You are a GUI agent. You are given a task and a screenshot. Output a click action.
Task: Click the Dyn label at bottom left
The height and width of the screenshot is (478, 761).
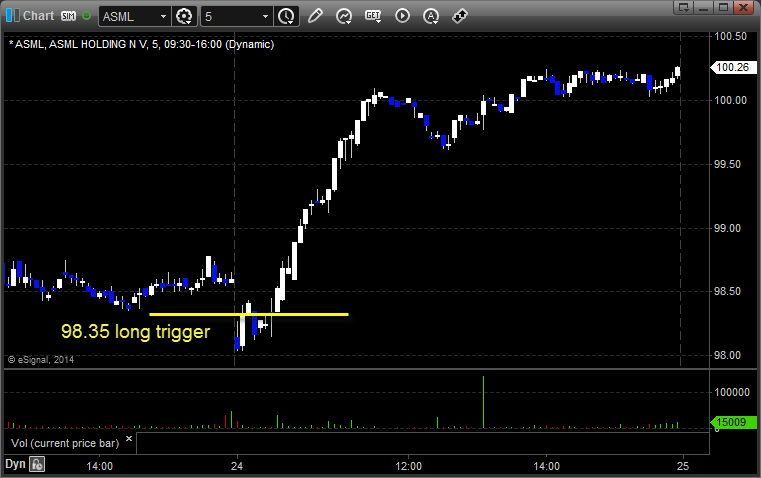click(x=15, y=464)
